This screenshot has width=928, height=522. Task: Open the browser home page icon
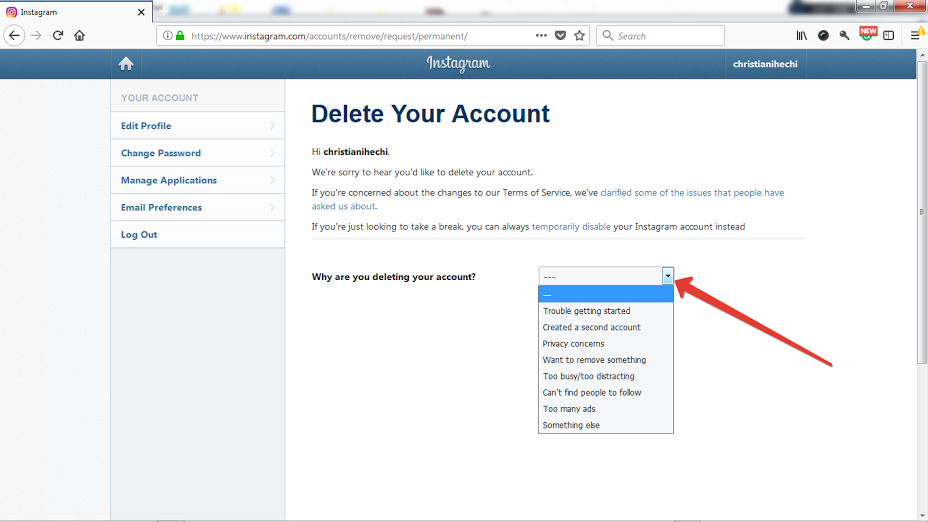[x=79, y=36]
